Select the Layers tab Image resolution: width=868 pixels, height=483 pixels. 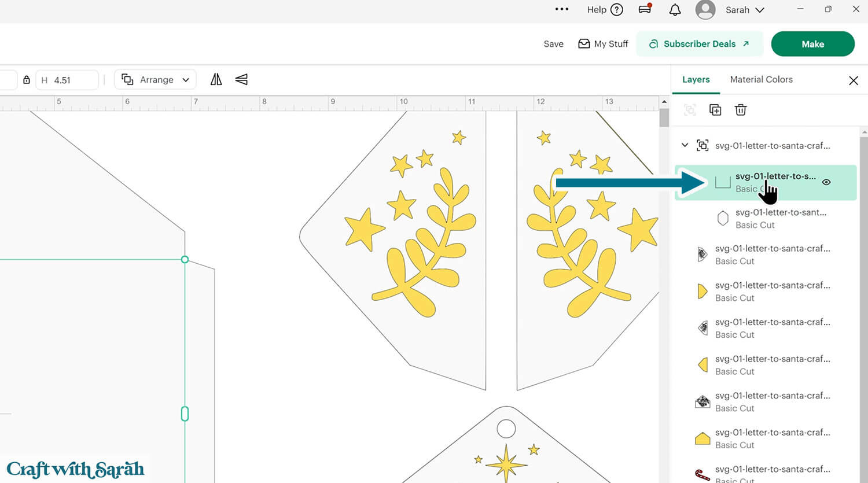(x=696, y=80)
